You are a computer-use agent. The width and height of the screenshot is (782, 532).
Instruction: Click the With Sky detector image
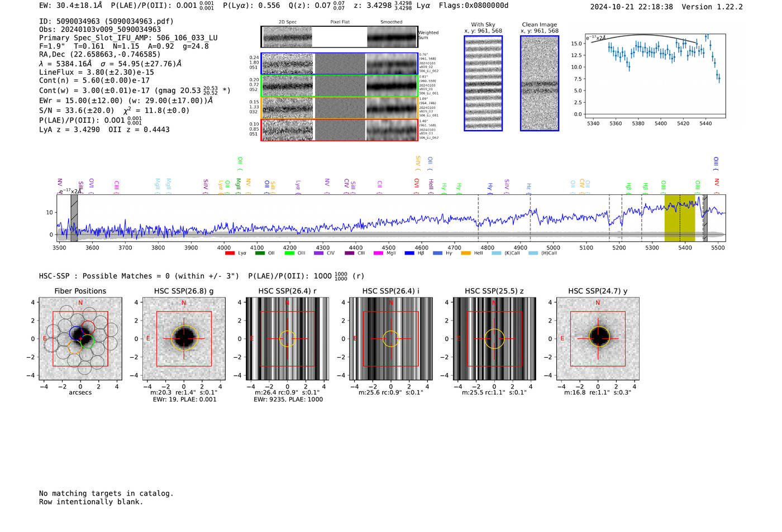483,83
